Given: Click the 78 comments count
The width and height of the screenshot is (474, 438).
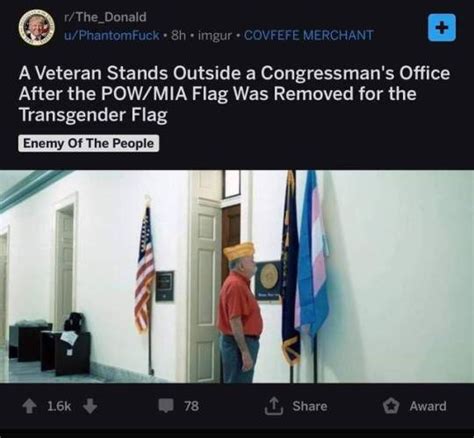Looking at the screenshot, I should 192,406.
